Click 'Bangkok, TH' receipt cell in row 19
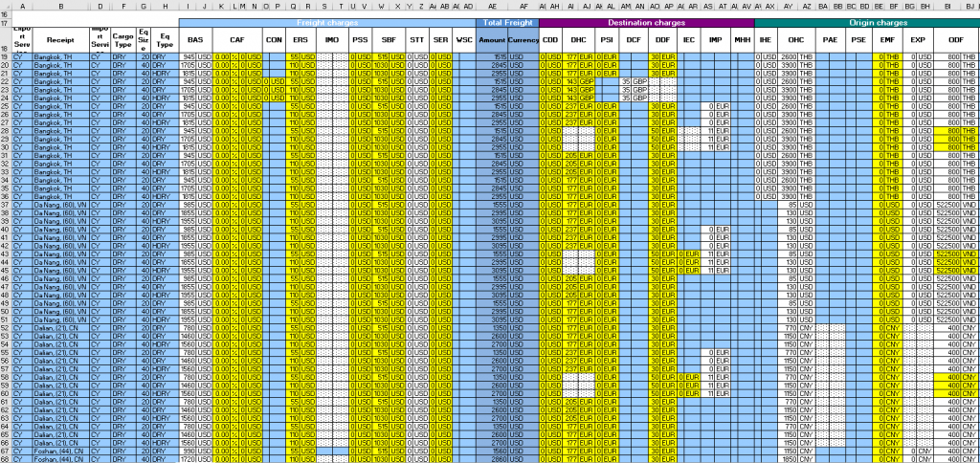Image resolution: width=980 pixels, height=463 pixels. point(61,56)
